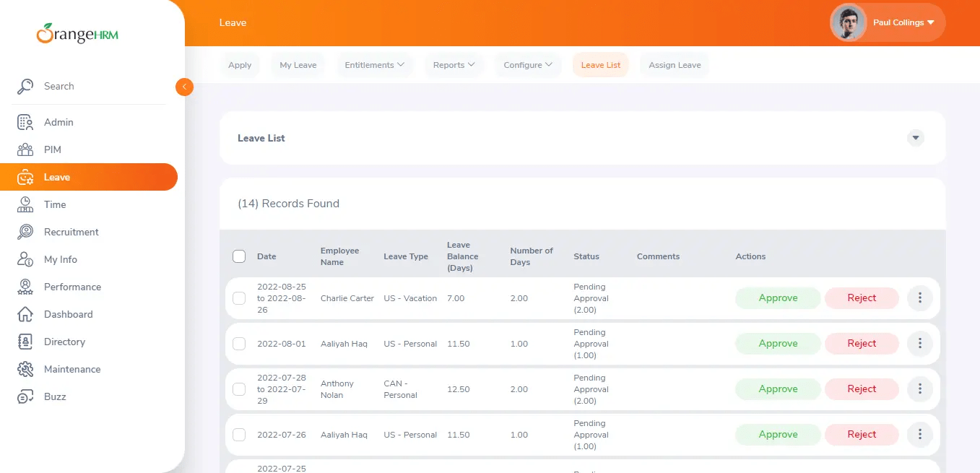This screenshot has height=473, width=980.
Task: Reject Anthony Nolan's leave request
Action: (x=862, y=389)
